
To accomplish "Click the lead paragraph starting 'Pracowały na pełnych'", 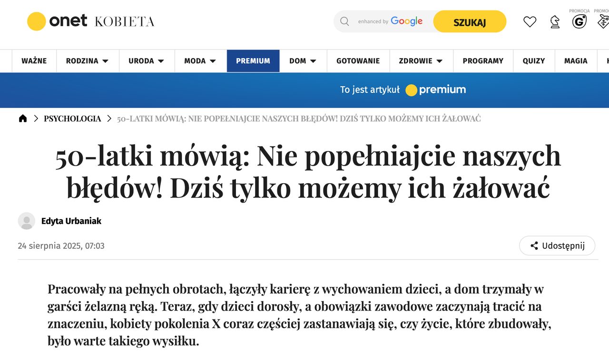I will (300, 315).
